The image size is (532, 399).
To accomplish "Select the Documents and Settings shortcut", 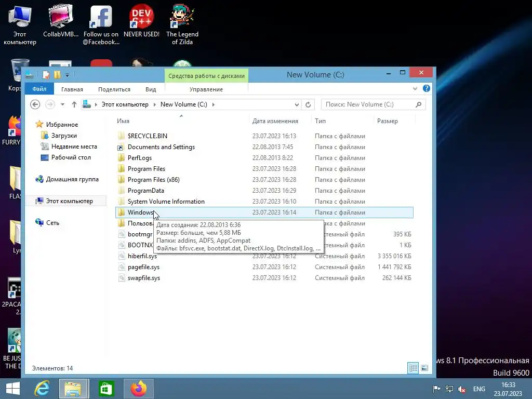I will coord(161,147).
